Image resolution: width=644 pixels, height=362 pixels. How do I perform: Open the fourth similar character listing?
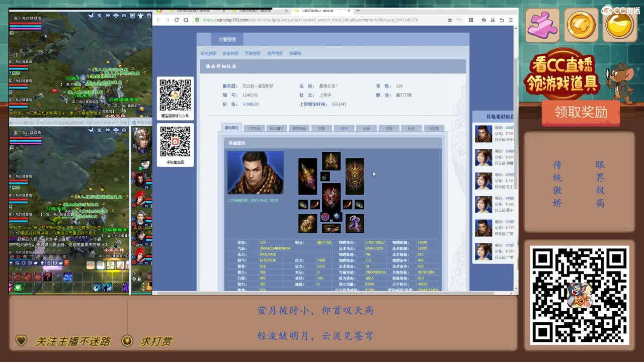pos(493,205)
